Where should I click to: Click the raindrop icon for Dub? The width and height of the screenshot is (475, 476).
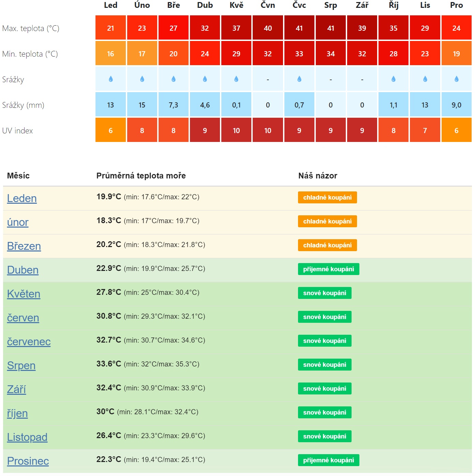coord(205,79)
